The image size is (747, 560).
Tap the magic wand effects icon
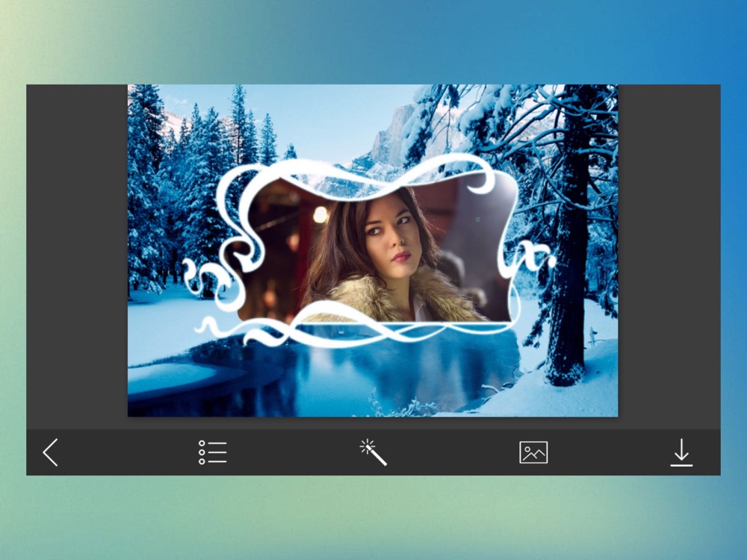point(373,452)
